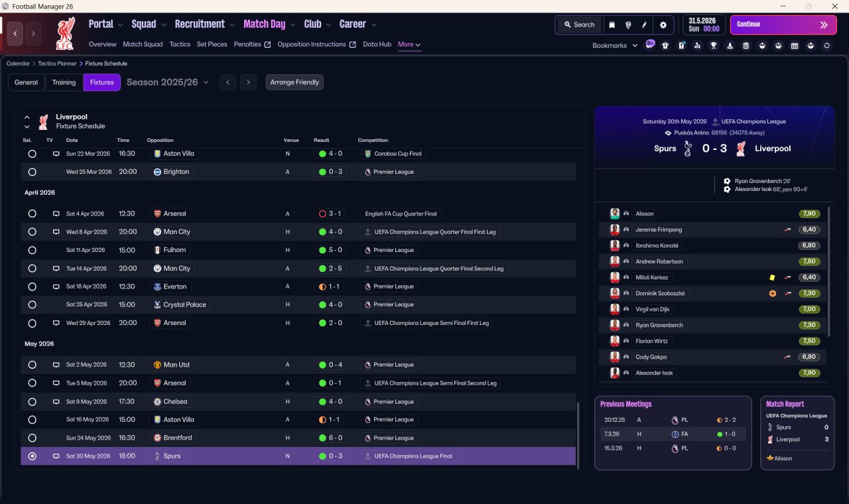Image resolution: width=849 pixels, height=504 pixels.
Task: Switch to the Training tab
Action: (x=64, y=82)
